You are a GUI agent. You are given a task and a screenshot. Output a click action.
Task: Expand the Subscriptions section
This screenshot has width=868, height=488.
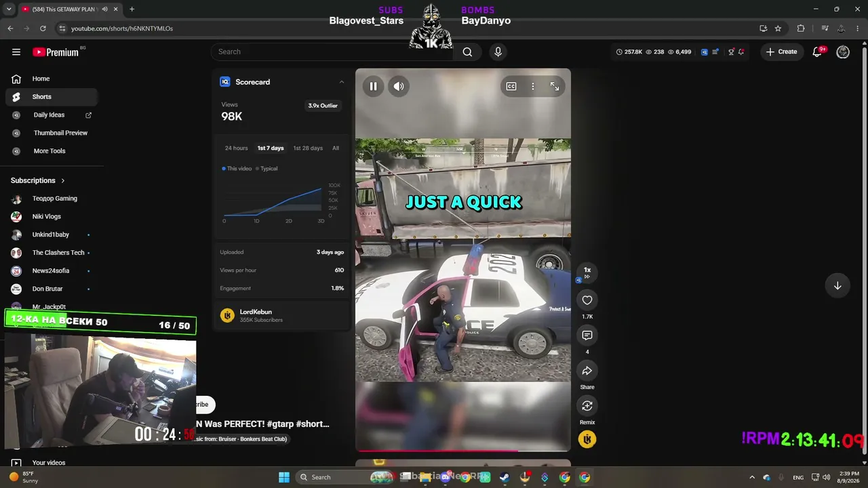(x=38, y=181)
